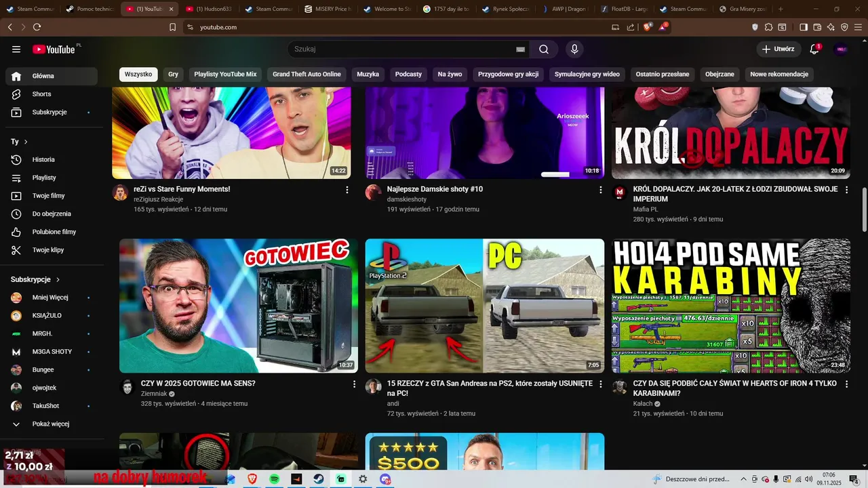Open the Deszczowe dni weather widget
Screen dimensions: 868x488
tap(692, 479)
